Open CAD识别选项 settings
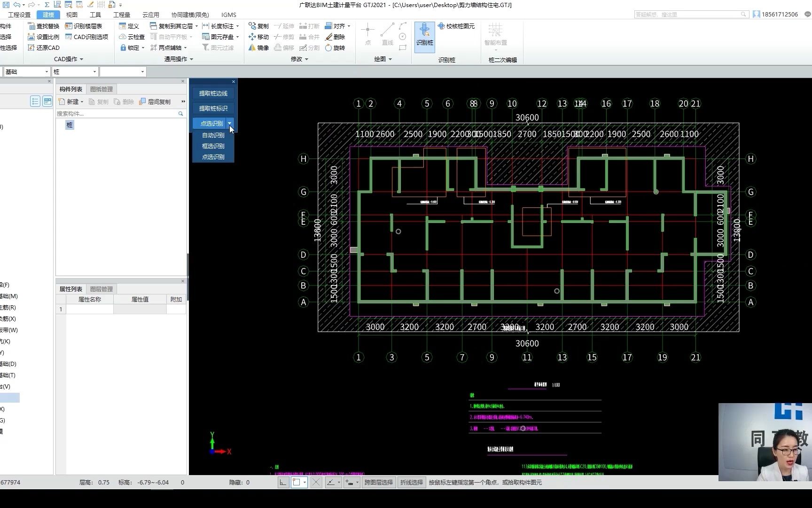The height and width of the screenshot is (508, 812). point(86,37)
